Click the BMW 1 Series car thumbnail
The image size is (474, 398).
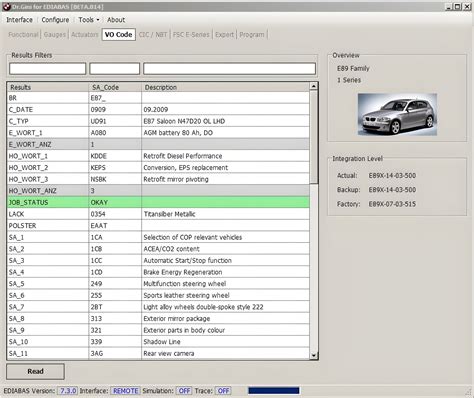pos(397,114)
